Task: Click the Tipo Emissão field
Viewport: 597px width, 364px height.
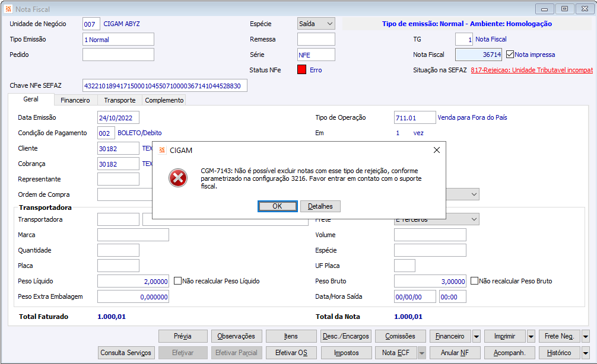Action: [x=119, y=39]
